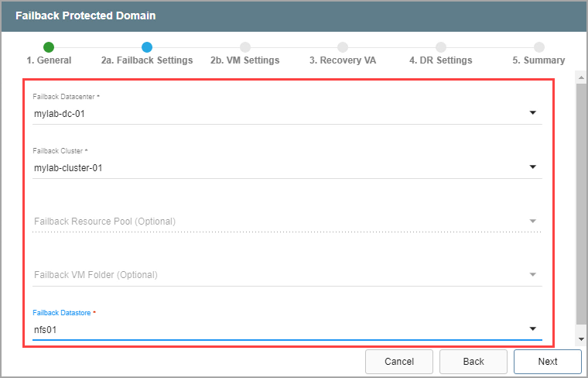Click the nfs01 datastore value
The height and width of the screenshot is (378, 588).
(x=46, y=329)
